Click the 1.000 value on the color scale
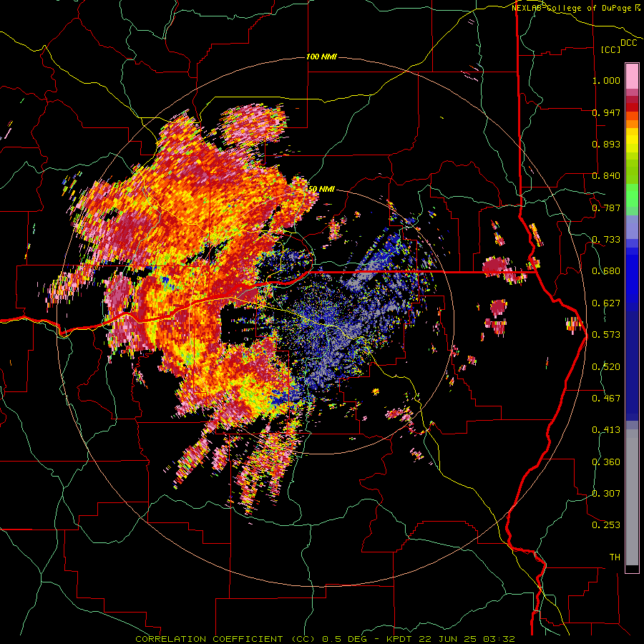The height and width of the screenshot is (644, 644). tap(606, 81)
